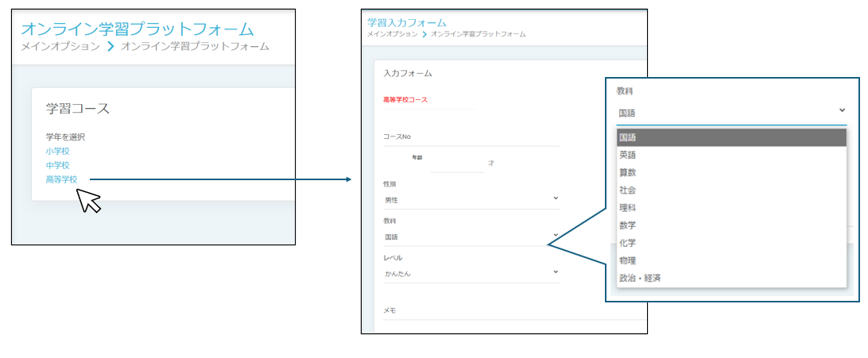
Task: Open the 小学校 course link
Action: coord(57,152)
